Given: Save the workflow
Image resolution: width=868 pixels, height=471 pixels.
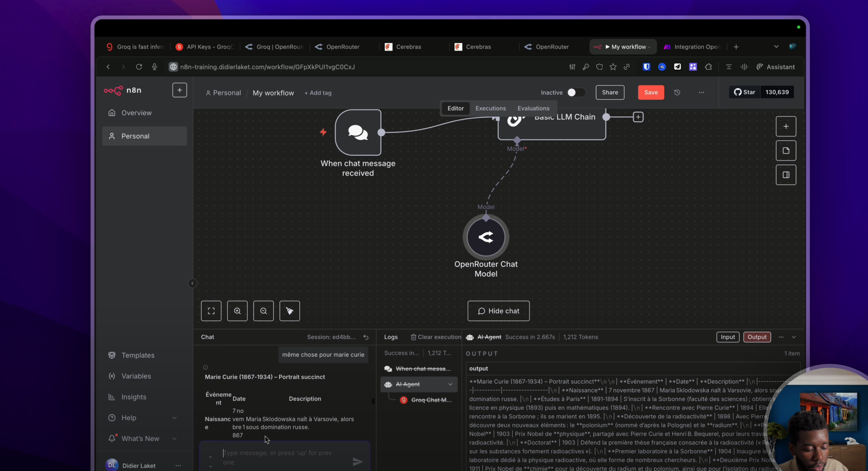Looking at the screenshot, I should click(651, 93).
